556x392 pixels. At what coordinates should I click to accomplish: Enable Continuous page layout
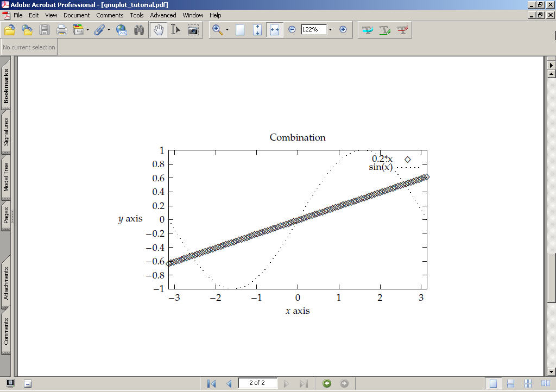[x=510, y=383]
